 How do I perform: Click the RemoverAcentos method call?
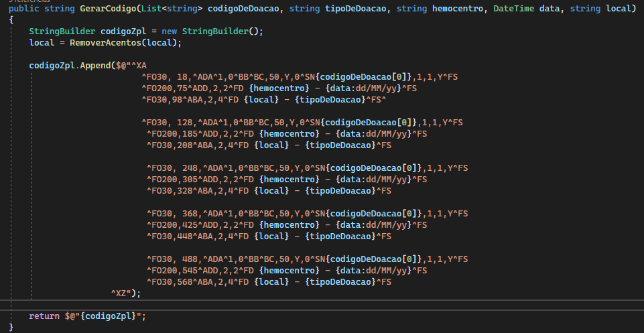[x=105, y=43]
